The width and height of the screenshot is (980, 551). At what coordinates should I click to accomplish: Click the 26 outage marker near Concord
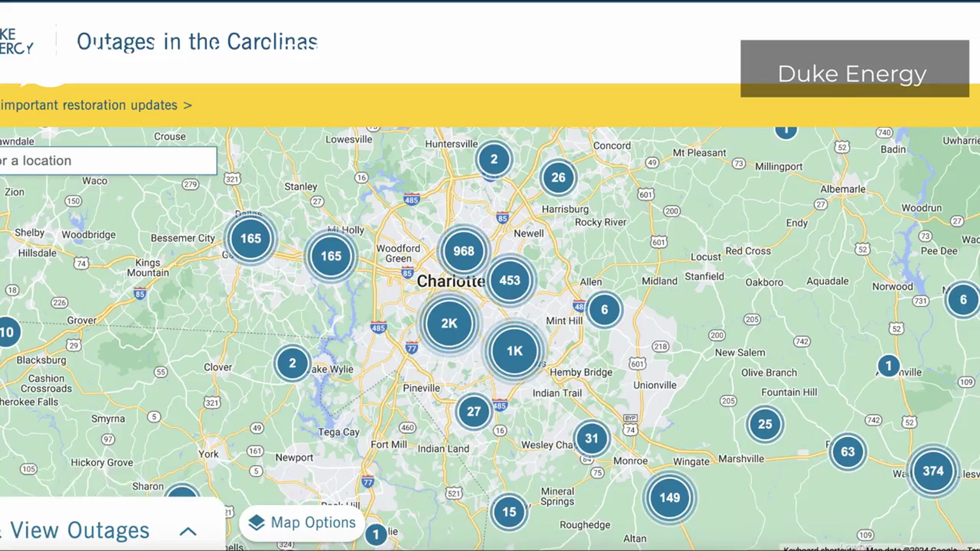tap(558, 178)
